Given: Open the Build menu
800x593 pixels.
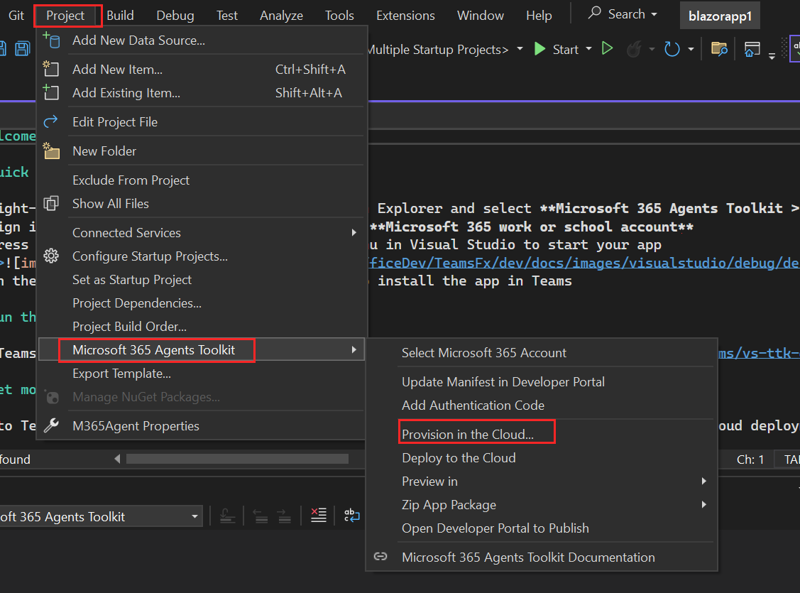Looking at the screenshot, I should [120, 16].
